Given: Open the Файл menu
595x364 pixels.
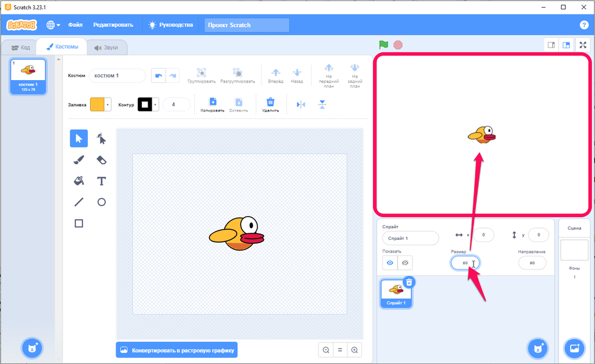Looking at the screenshot, I should pos(75,25).
